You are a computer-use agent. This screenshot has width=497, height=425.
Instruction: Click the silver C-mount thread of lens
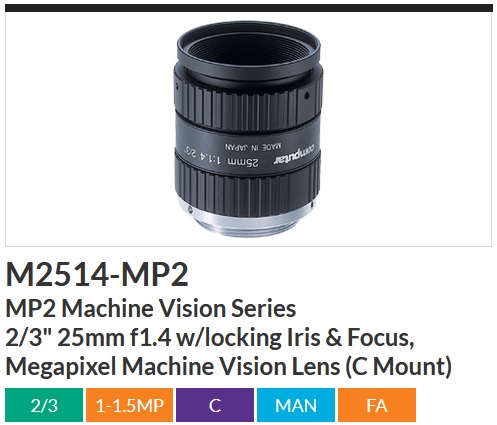248,218
